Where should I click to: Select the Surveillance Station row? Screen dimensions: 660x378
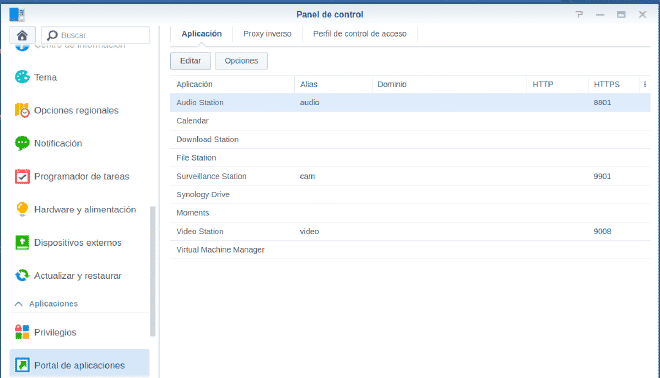point(410,176)
